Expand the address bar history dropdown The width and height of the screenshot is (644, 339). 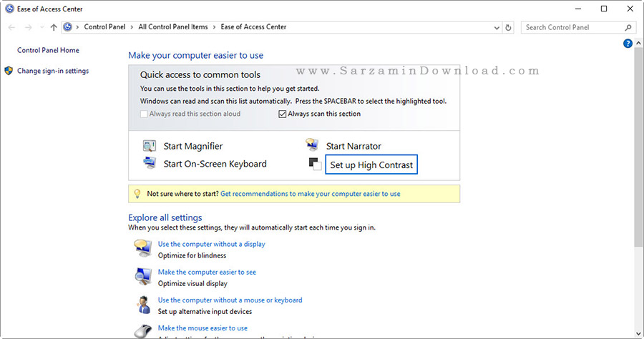pos(497,28)
